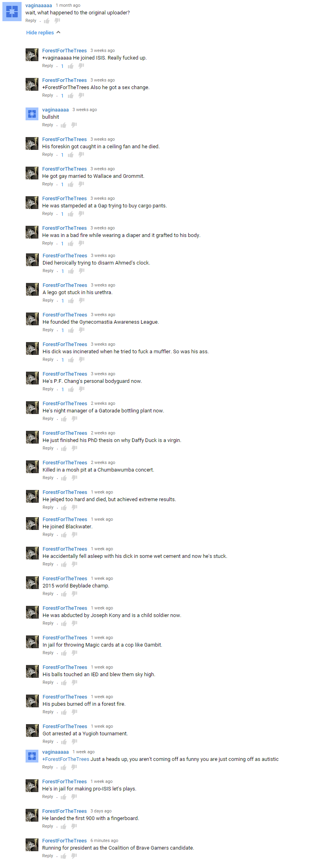Like the 'Chumbawumba concert' comment
This screenshot has height=868, width=309.
coord(64,478)
